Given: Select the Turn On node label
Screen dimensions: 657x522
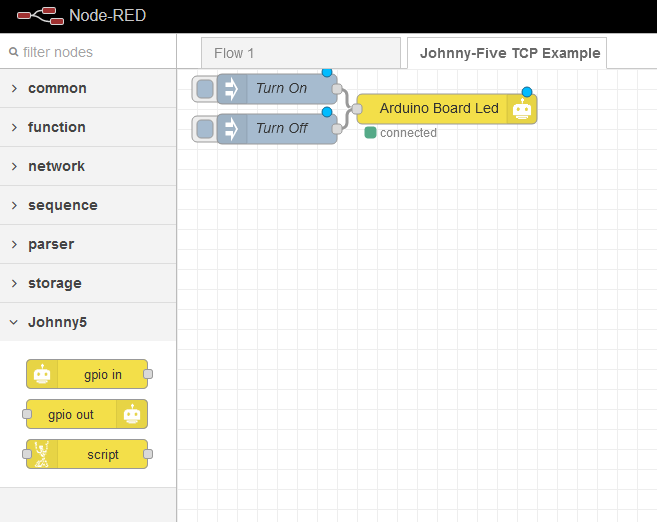Looking at the screenshot, I should [x=282, y=88].
